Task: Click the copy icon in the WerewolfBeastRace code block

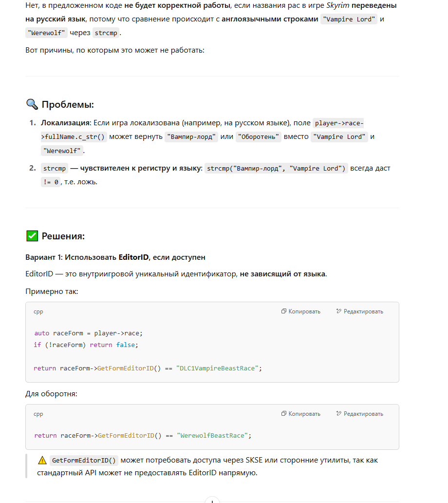Action: click(x=284, y=414)
